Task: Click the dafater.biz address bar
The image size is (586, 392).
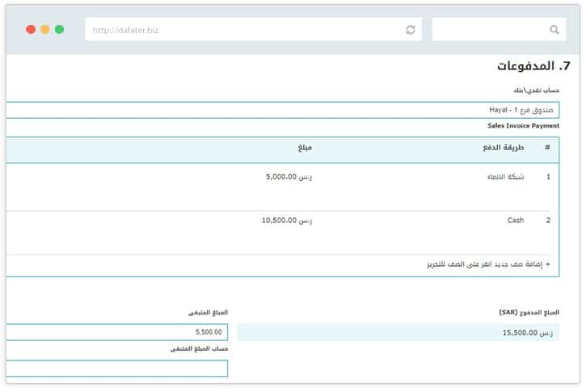Action: pyautogui.click(x=242, y=30)
